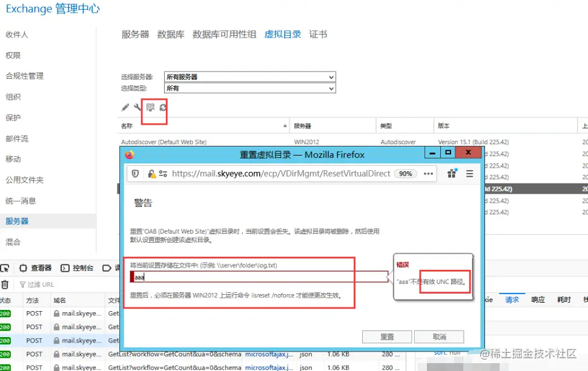Click the permissions icon in Firefox address bar
This screenshot has height=371, width=588.
163,174
